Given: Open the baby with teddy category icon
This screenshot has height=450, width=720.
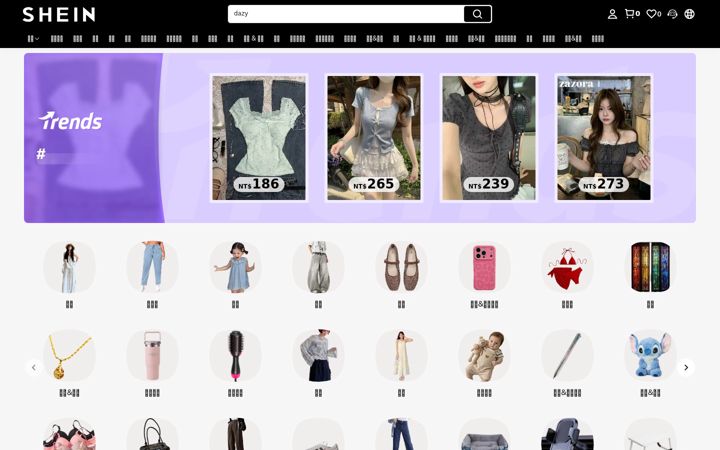Looking at the screenshot, I should 484,355.
